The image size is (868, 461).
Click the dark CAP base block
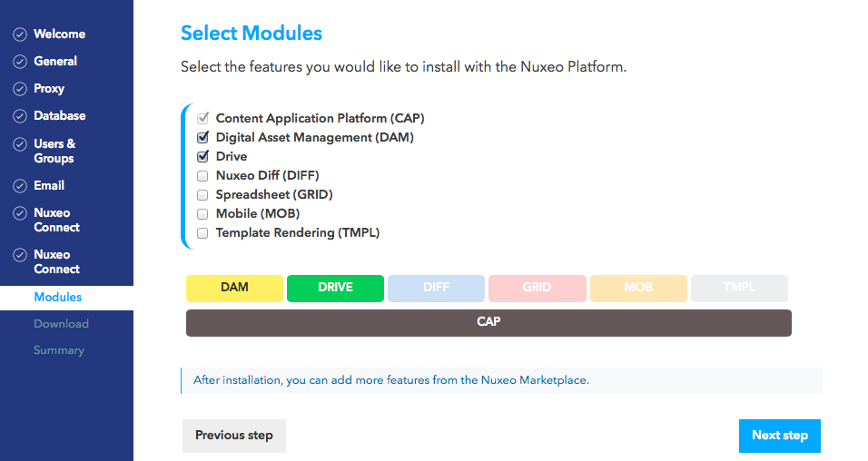[x=488, y=323]
